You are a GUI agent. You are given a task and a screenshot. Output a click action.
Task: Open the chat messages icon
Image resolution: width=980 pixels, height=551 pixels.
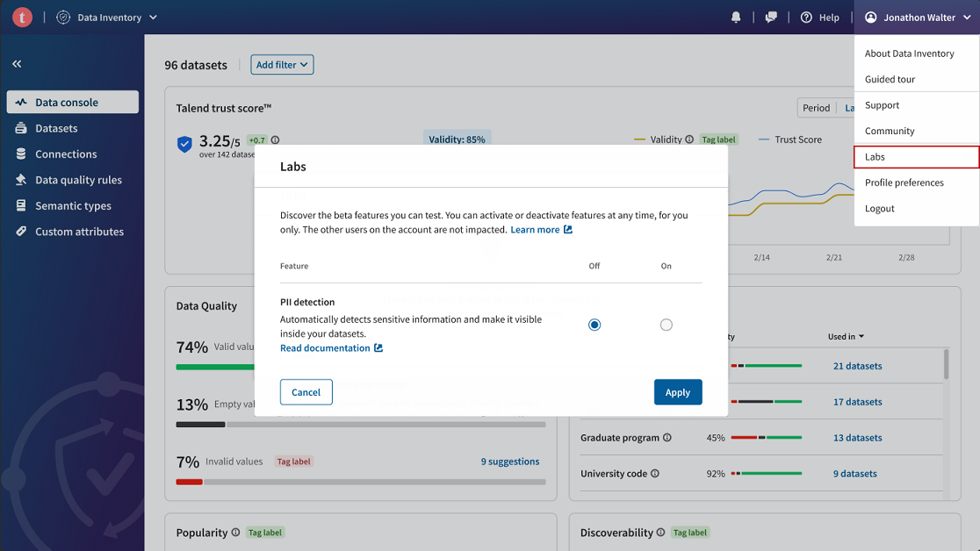(x=771, y=18)
